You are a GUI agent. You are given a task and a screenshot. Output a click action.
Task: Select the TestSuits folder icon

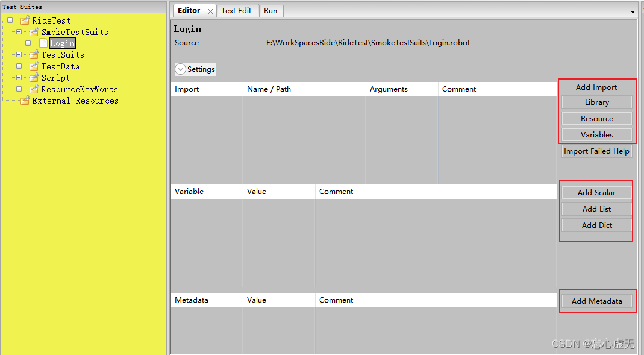coord(34,54)
